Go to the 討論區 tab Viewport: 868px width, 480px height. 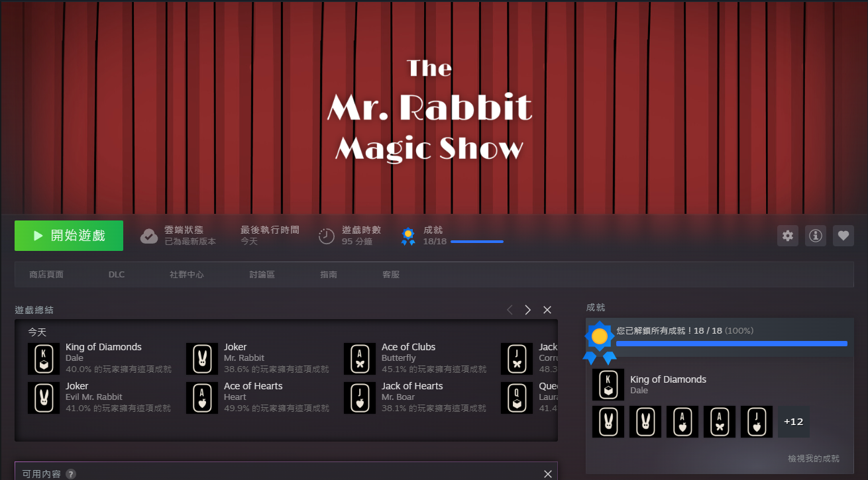tap(262, 274)
